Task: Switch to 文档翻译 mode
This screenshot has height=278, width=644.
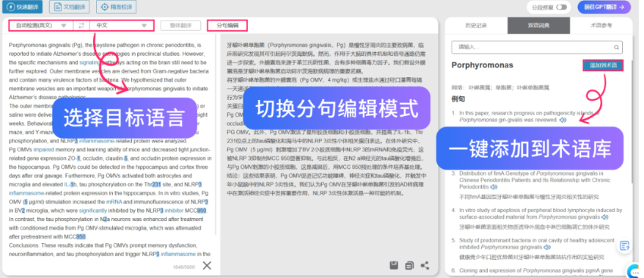Action: 69,7
